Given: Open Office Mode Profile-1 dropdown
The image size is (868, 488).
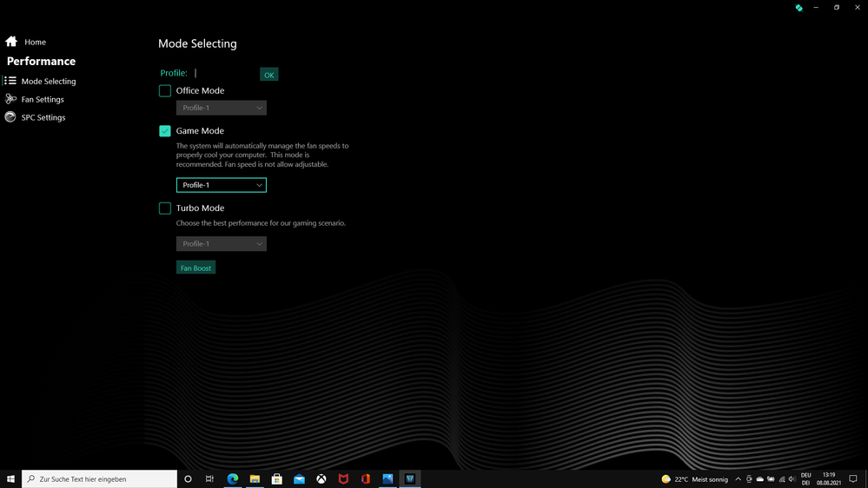Looking at the screenshot, I should [222, 108].
